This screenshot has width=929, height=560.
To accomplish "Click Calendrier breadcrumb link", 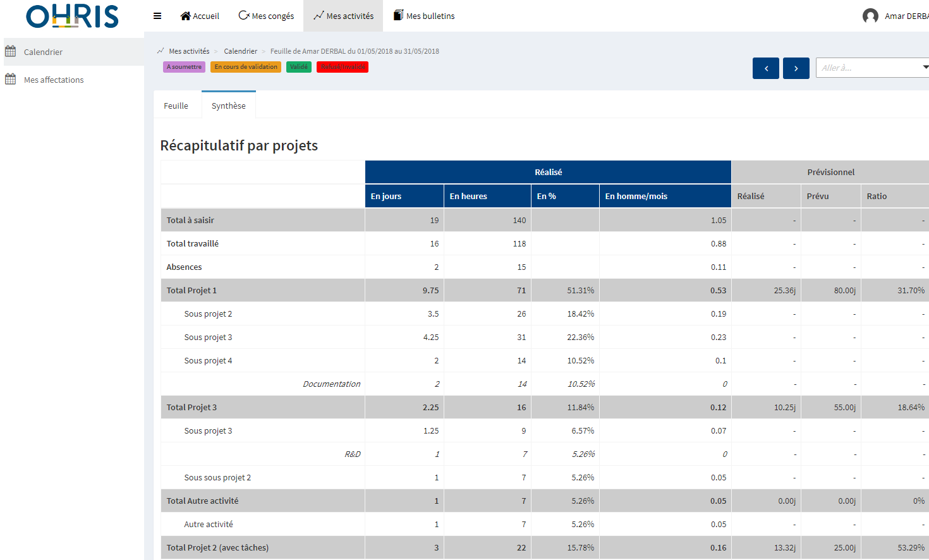I will 240,51.
